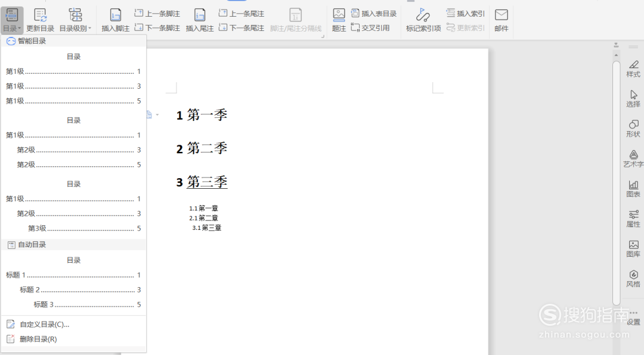644x355 pixels.
Task: Open the 风格 sidebar panel
Action: click(633, 279)
